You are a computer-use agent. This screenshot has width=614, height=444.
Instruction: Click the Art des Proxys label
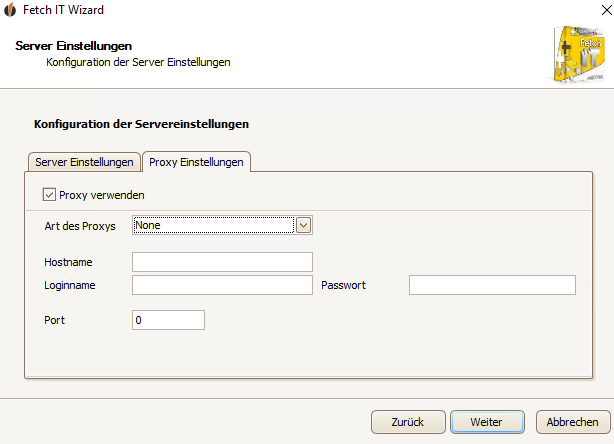80,226
